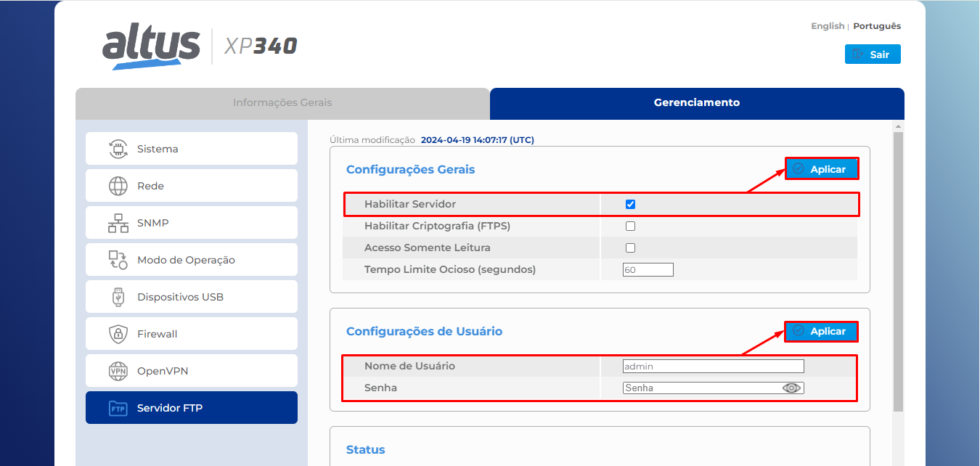The image size is (980, 466).
Task: Switch to the Informações Gerais tab
Action: tap(282, 103)
